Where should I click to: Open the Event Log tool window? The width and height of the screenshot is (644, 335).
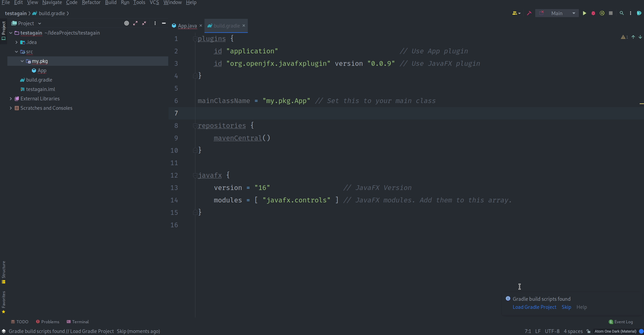621,322
